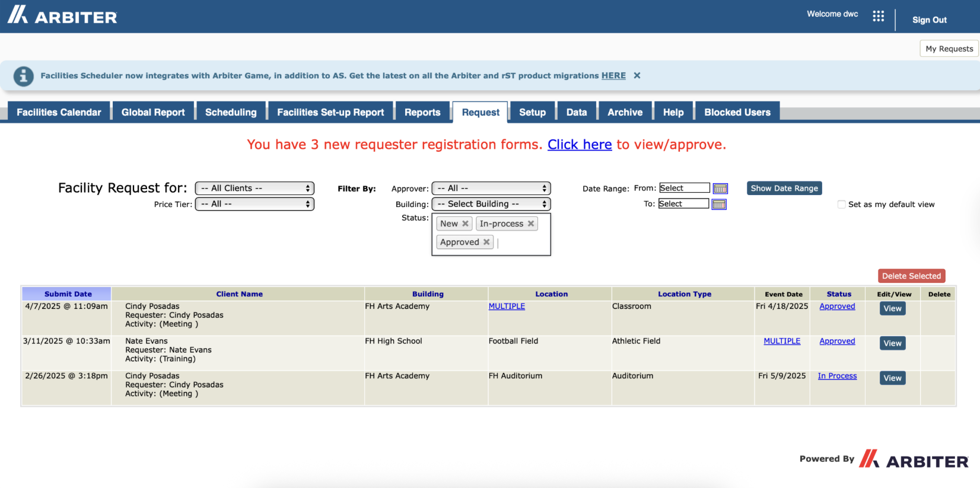980x488 pixels.
Task: Sort by Status column header
Action: coord(839,294)
